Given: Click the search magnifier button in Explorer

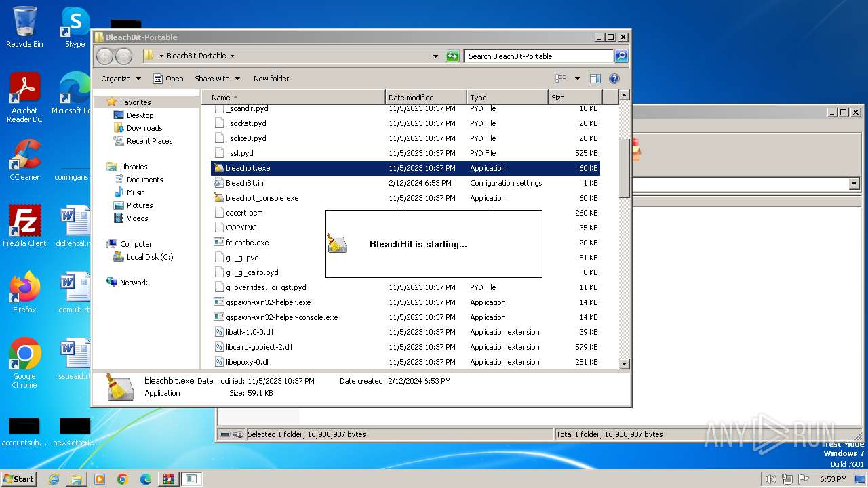Looking at the screenshot, I should [621, 56].
